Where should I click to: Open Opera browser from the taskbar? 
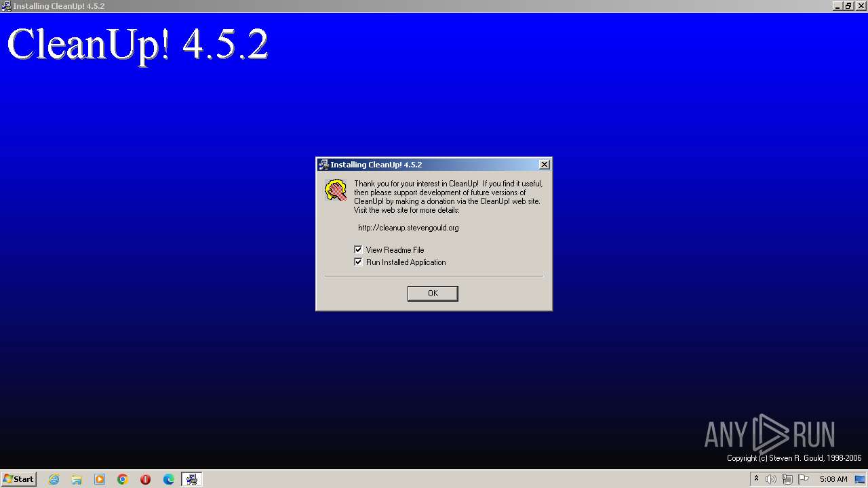145,479
